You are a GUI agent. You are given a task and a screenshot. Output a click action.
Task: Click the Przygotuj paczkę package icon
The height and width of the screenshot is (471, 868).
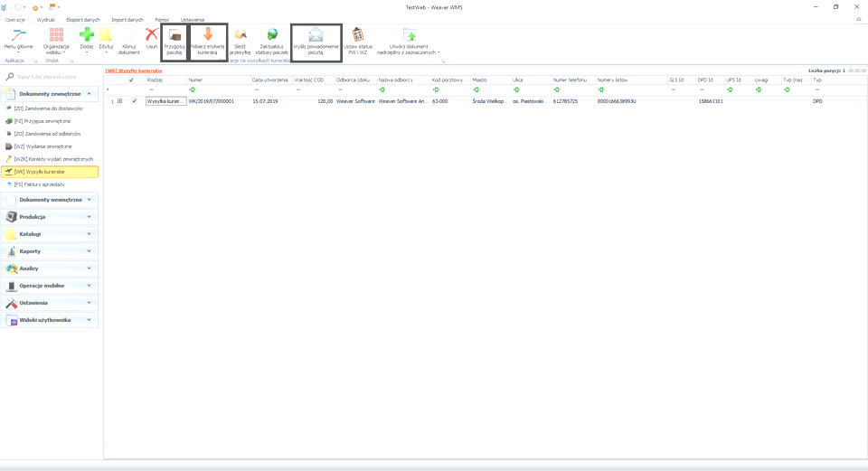click(x=175, y=34)
